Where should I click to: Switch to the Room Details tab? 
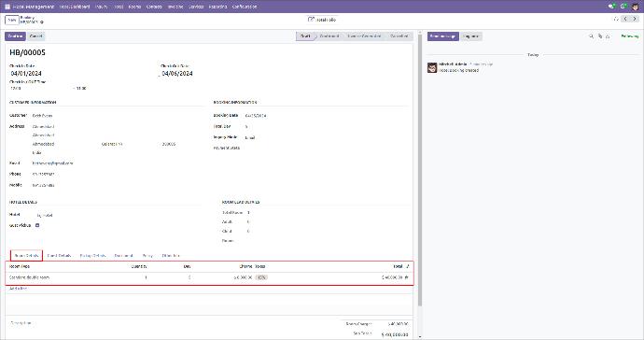click(x=27, y=256)
